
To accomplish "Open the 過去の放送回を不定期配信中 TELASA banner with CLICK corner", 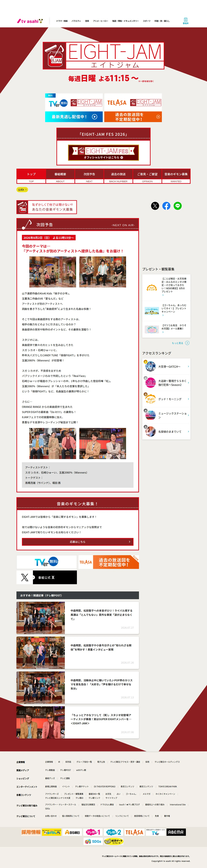I will pos(108,562).
